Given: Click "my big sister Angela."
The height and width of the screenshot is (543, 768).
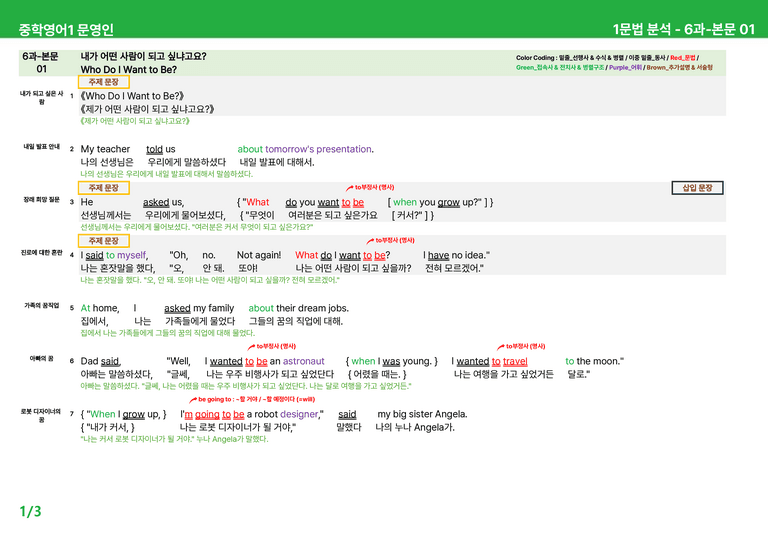Looking at the screenshot, I should [422, 414].
